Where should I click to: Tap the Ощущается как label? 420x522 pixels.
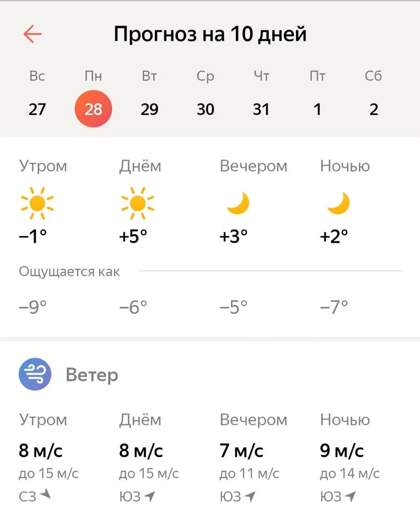pyautogui.click(x=69, y=271)
